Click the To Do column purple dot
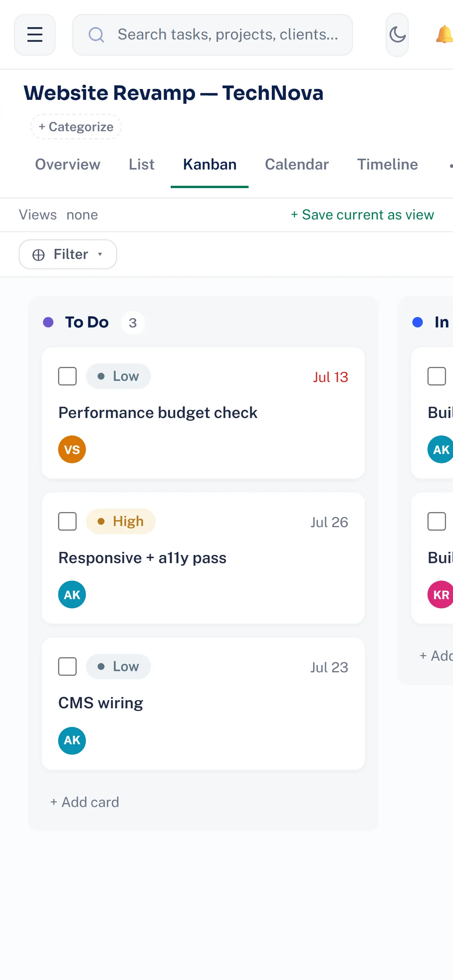Image resolution: width=453 pixels, height=980 pixels. [x=48, y=322]
